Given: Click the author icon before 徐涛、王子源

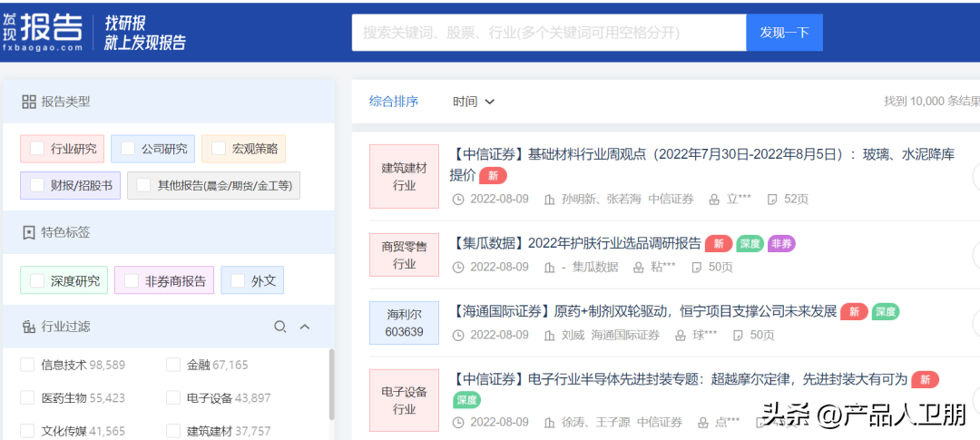Looking at the screenshot, I should [550, 423].
